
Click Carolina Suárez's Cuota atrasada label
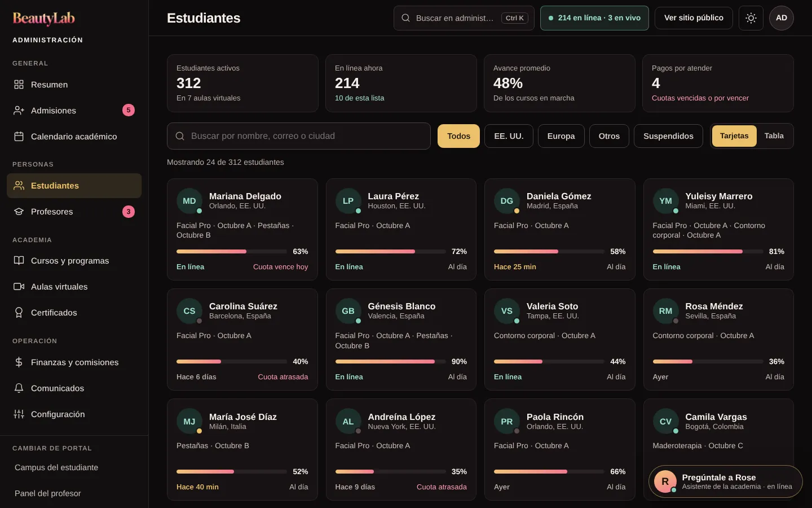283,377
